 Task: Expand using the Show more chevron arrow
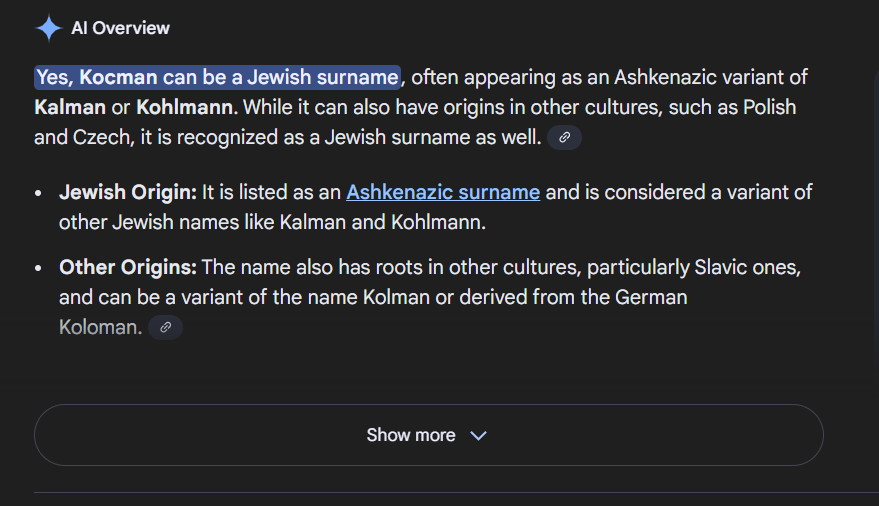click(478, 435)
